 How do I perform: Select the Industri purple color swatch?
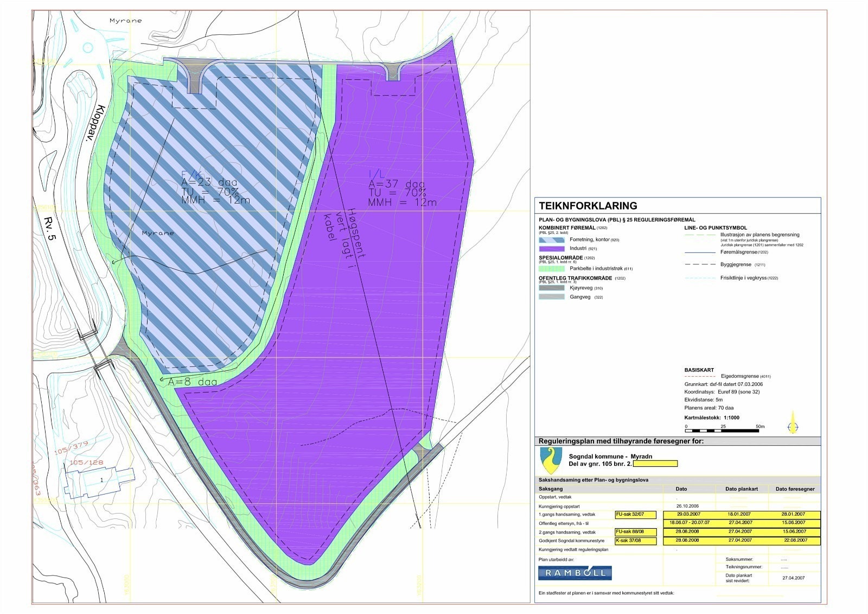(x=552, y=248)
